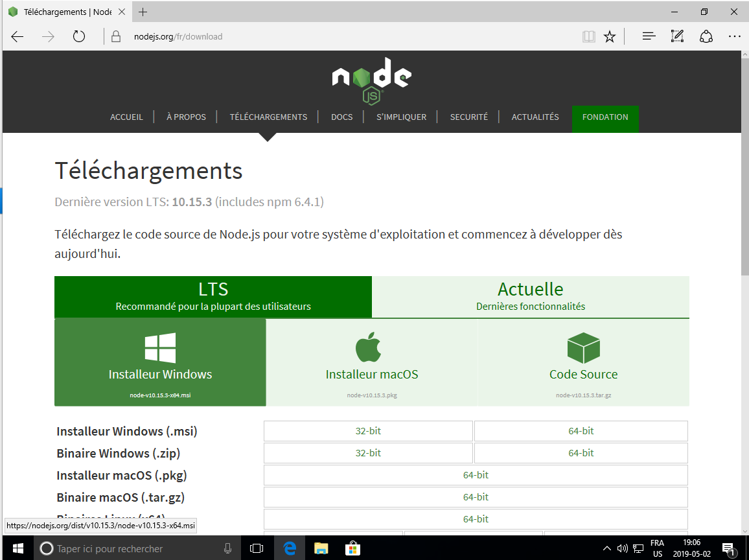Open the Add notes pen icon

677,36
